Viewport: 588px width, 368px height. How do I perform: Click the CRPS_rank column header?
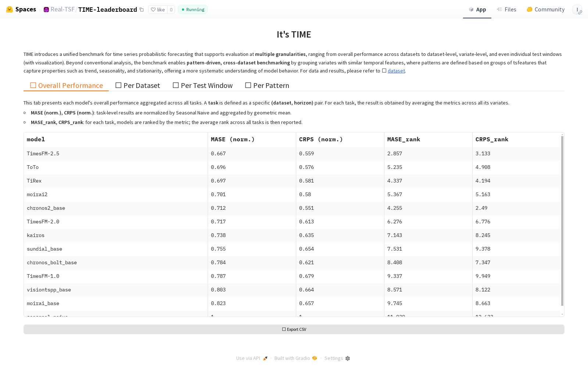click(516, 139)
